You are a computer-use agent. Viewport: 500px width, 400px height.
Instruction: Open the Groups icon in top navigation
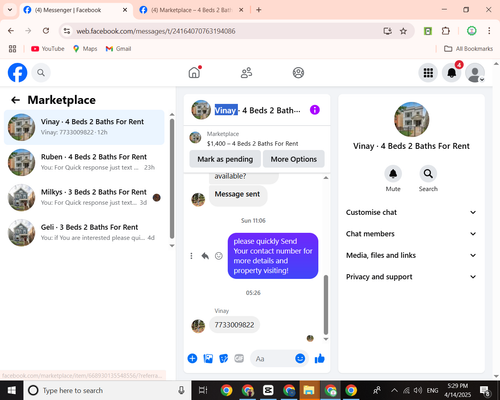coord(298,73)
